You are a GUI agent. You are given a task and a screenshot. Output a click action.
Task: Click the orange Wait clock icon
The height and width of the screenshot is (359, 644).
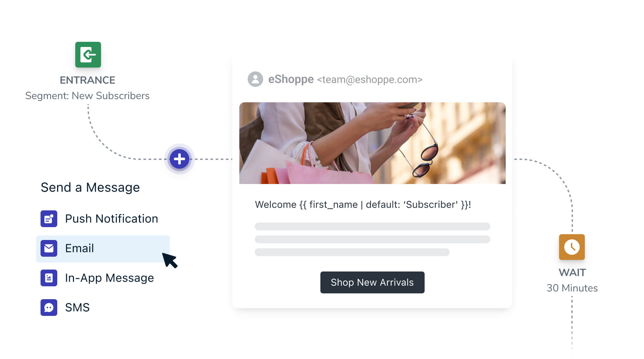572,247
